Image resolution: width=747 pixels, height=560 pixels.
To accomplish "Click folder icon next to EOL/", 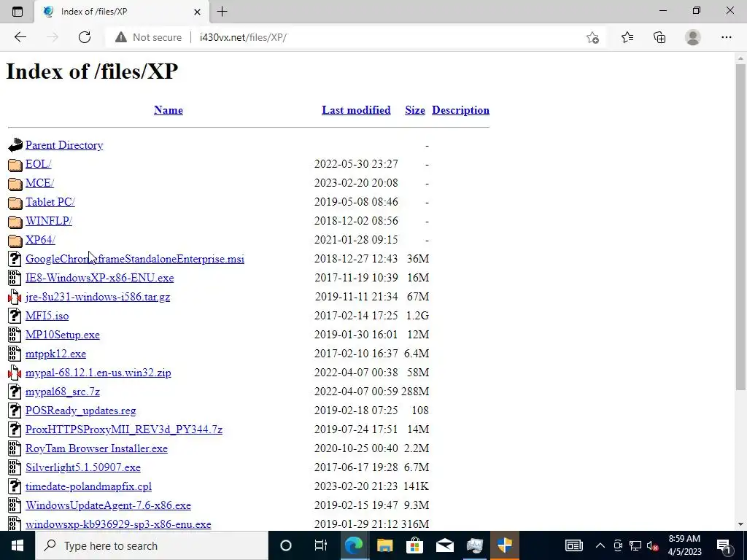I will tap(15, 165).
